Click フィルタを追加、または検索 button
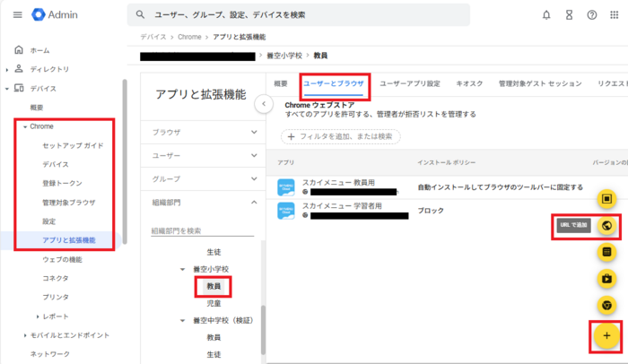This screenshot has width=628, height=364. tap(341, 136)
